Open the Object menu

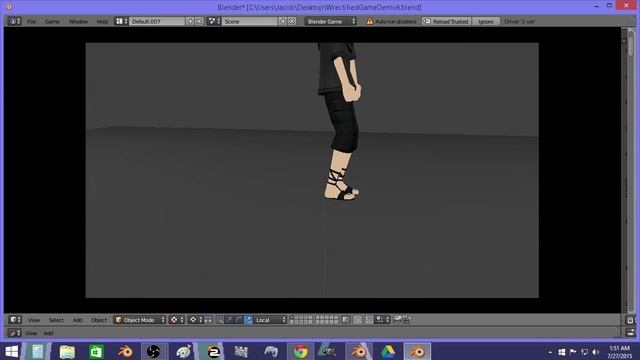point(99,320)
